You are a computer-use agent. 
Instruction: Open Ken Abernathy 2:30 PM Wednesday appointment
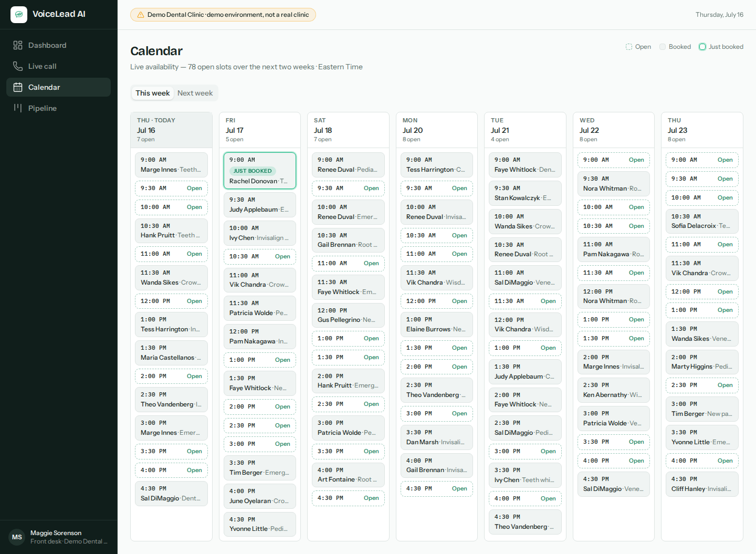[x=614, y=390]
